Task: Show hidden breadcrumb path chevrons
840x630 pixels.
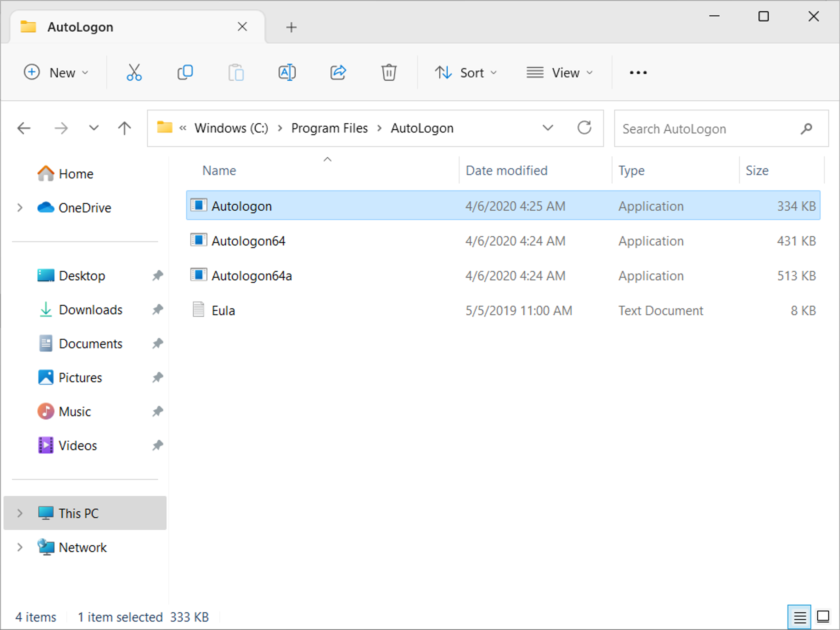Action: coord(183,128)
